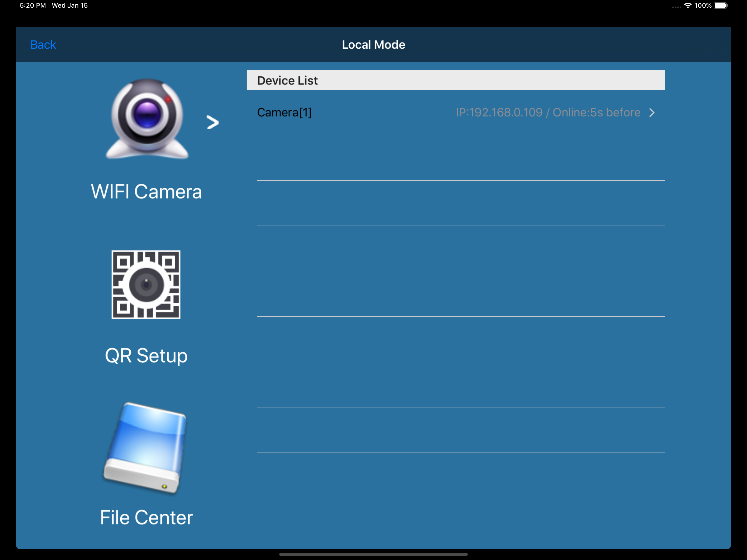Tap the 5:20 PM clock
This screenshot has width=747, height=560.
(x=33, y=5)
